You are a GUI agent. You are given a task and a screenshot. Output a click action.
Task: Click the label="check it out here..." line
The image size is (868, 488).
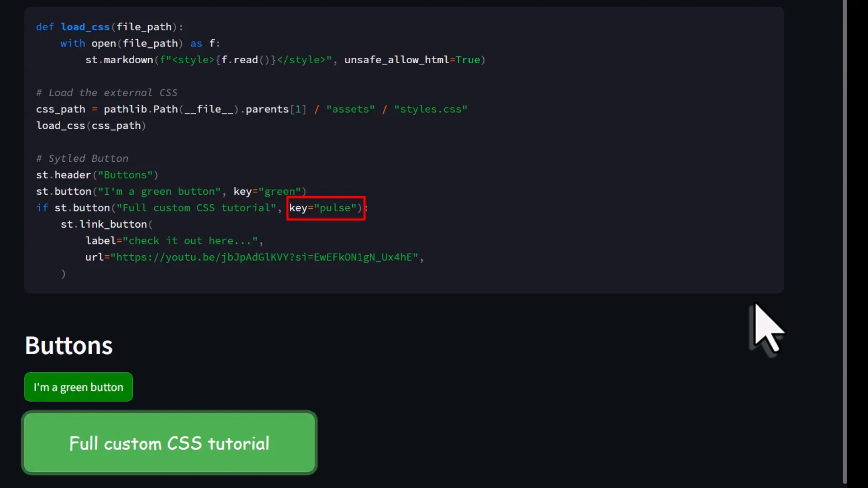pyautogui.click(x=174, y=241)
